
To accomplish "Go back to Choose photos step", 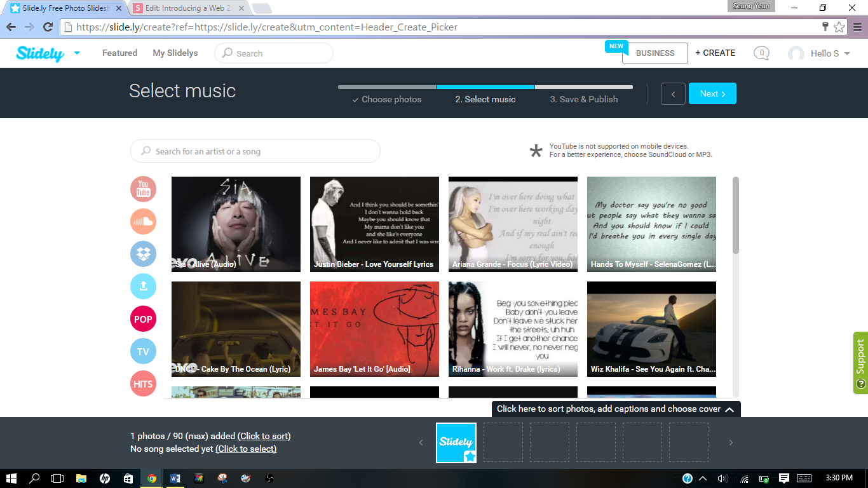I will (387, 99).
